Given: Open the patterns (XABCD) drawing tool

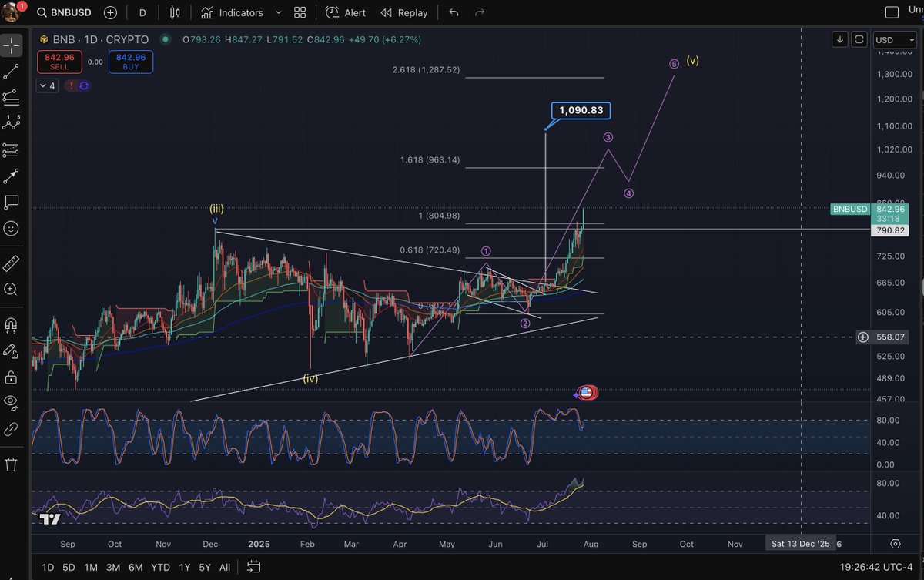Looking at the screenshot, I should tap(12, 123).
